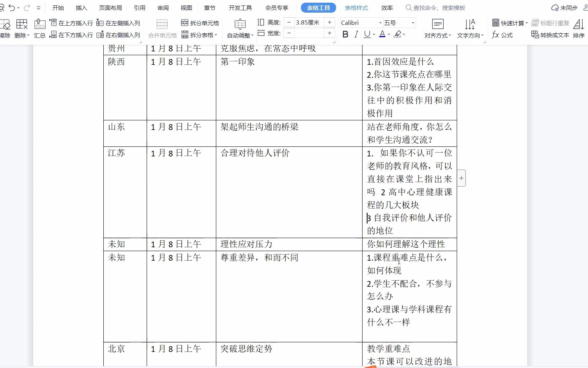The image size is (588, 368).
Task: Click 拆分单元格 button
Action: (200, 23)
